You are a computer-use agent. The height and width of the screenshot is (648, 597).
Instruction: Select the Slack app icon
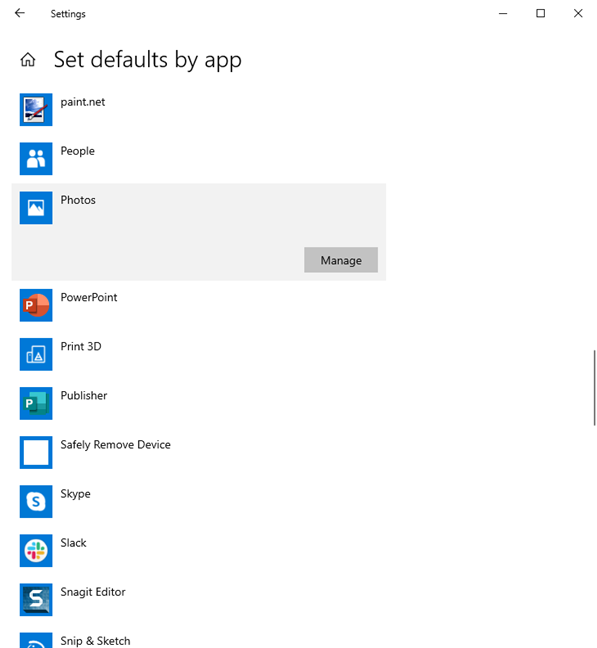[x=36, y=550]
